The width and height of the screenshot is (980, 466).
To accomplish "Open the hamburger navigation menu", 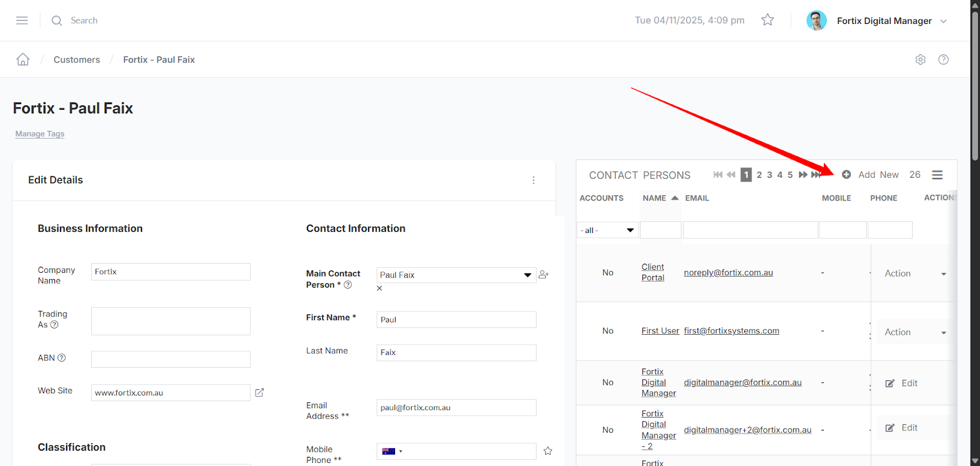I will (22, 20).
